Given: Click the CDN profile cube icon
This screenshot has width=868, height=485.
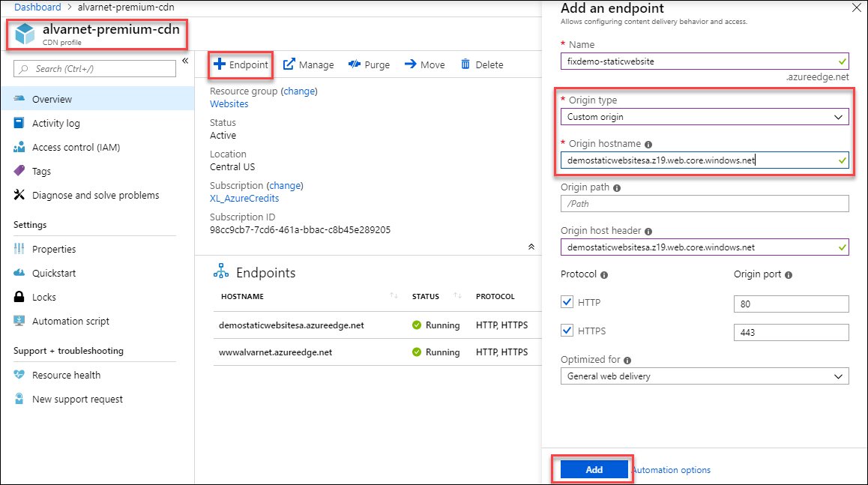Looking at the screenshot, I should (25, 34).
